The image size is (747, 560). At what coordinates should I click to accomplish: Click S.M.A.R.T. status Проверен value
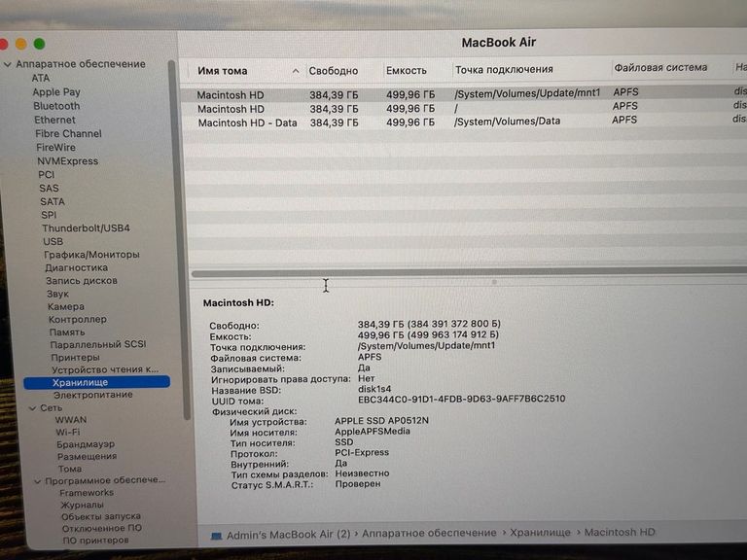(358, 484)
